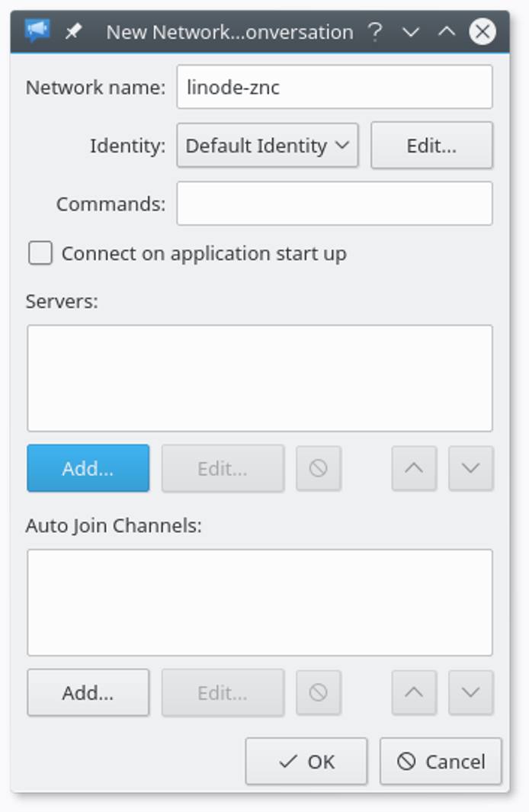Minimize the dialog with the title bar down chevron

click(411, 31)
